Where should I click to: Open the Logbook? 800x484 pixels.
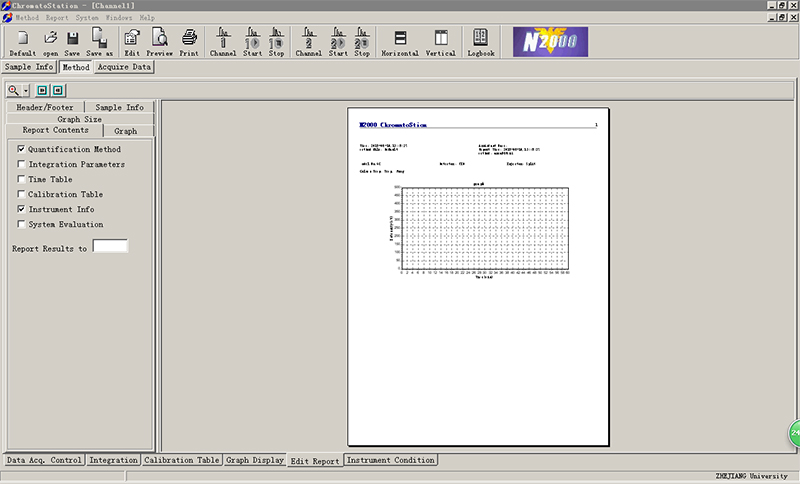[481, 42]
